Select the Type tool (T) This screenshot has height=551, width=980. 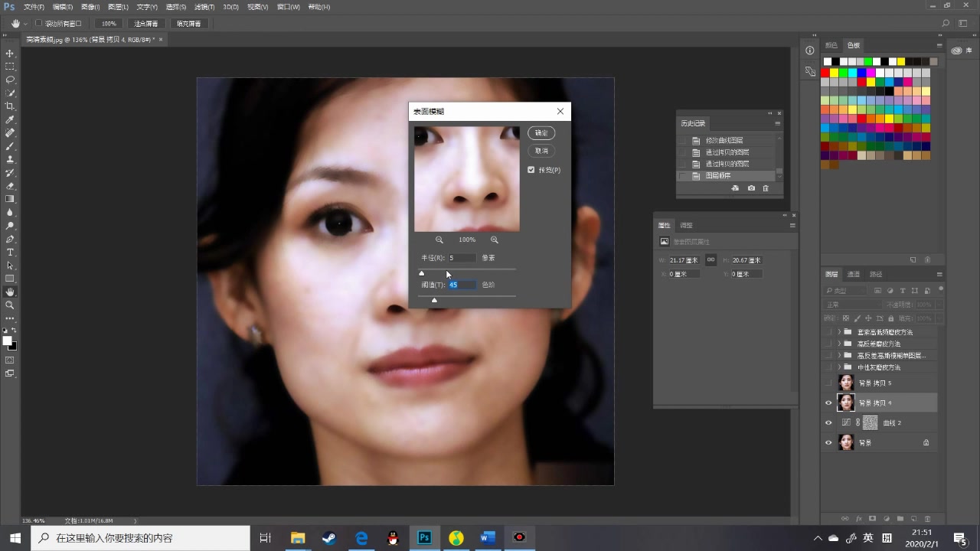[x=10, y=252]
